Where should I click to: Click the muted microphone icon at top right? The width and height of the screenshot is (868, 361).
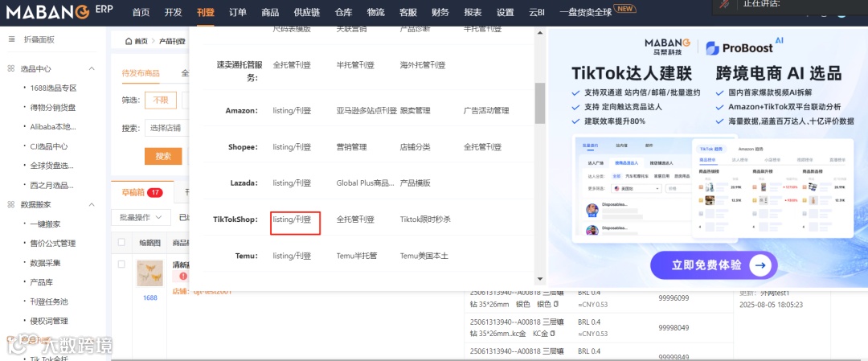coord(724,4)
